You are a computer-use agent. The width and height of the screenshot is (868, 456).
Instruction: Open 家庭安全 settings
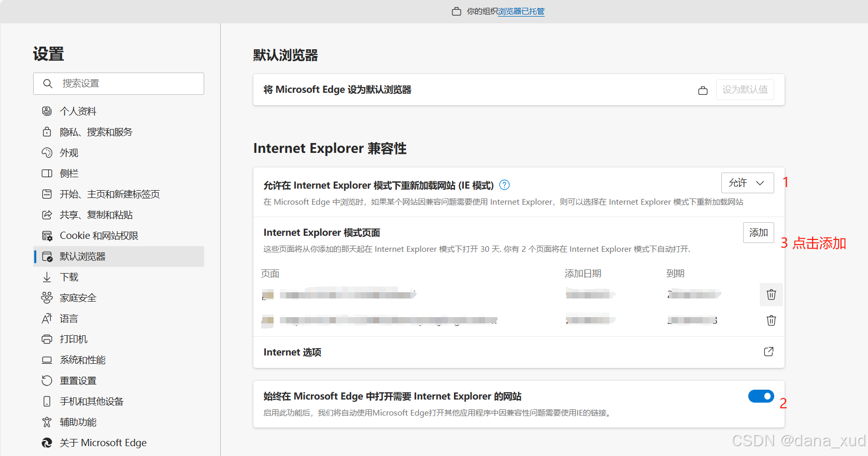pyautogui.click(x=119, y=297)
